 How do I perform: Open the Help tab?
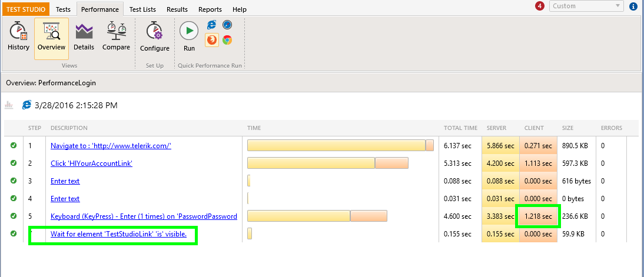(x=240, y=9)
